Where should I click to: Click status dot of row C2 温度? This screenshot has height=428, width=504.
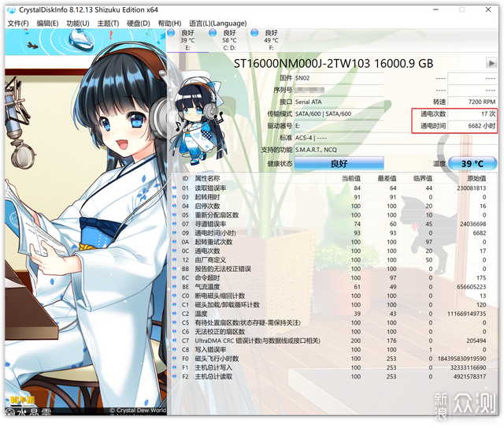tap(175, 314)
